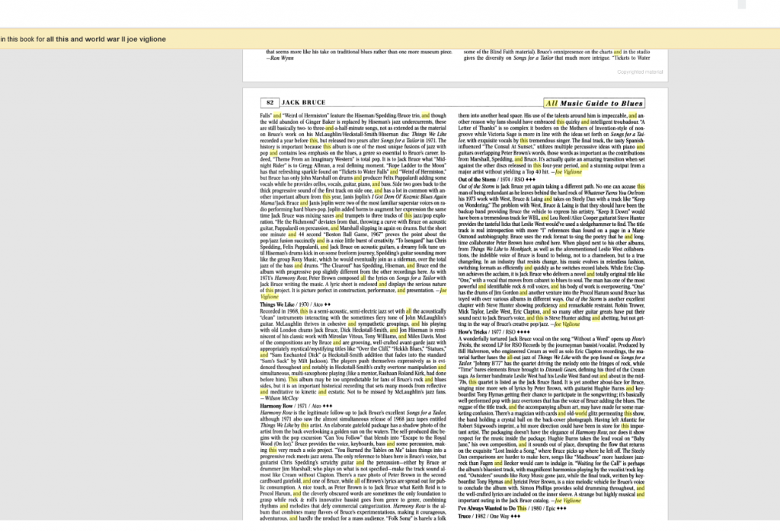Image resolution: width=780 pixels, height=532 pixels.
Task: Select the Out of the Storm album heading
Action: (x=497, y=180)
